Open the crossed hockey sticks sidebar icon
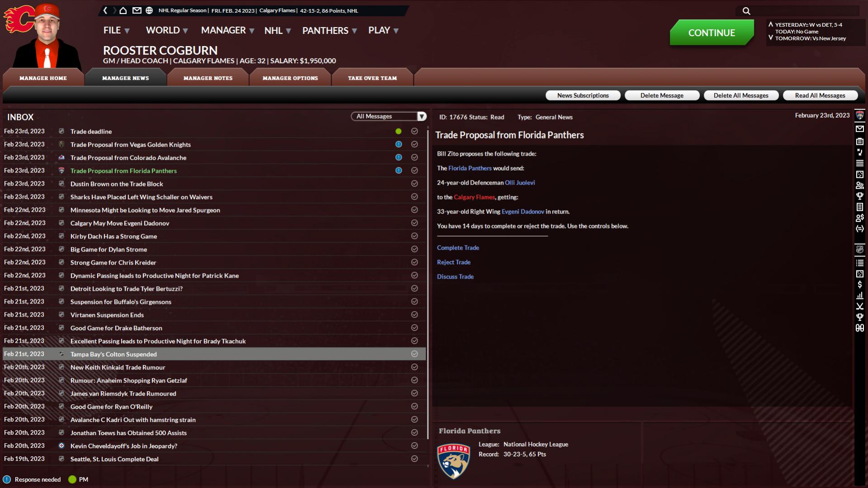Screen dimensions: 868x488 tap(859, 306)
